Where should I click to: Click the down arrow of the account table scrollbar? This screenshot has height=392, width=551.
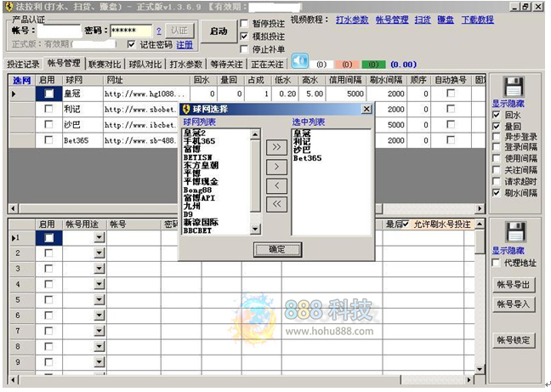click(x=480, y=369)
